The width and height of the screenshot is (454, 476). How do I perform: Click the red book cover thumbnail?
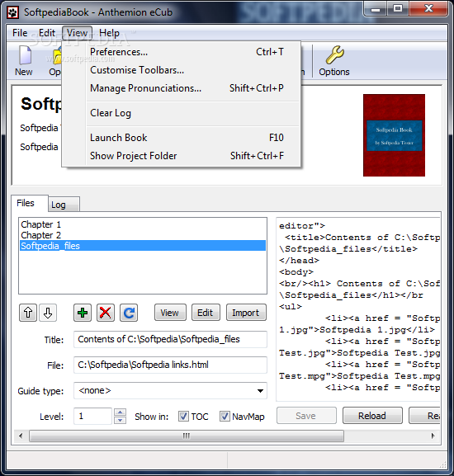click(x=394, y=135)
